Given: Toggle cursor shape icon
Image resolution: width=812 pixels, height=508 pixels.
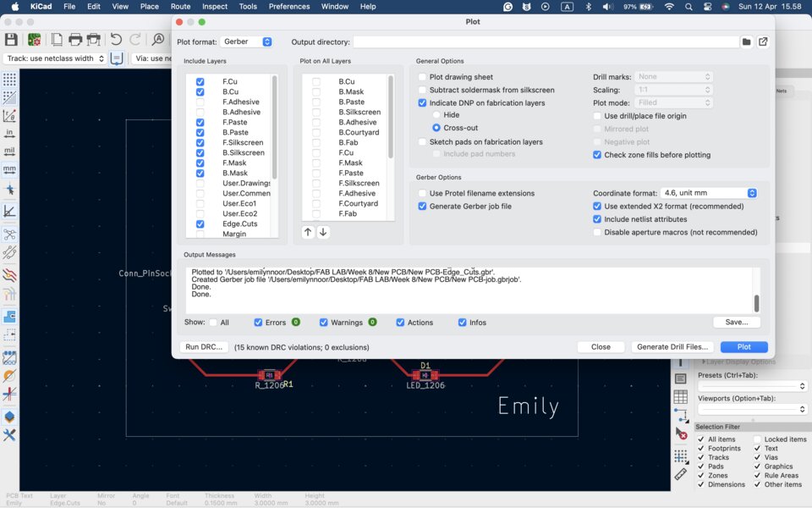Looking at the screenshot, I should pyautogui.click(x=9, y=190).
